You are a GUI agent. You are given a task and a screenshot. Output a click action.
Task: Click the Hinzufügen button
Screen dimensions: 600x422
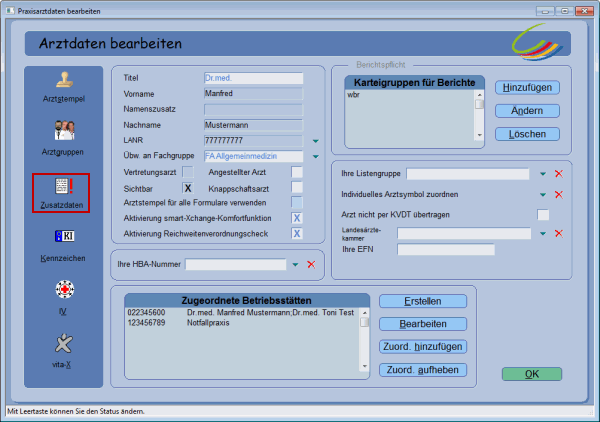click(x=527, y=88)
